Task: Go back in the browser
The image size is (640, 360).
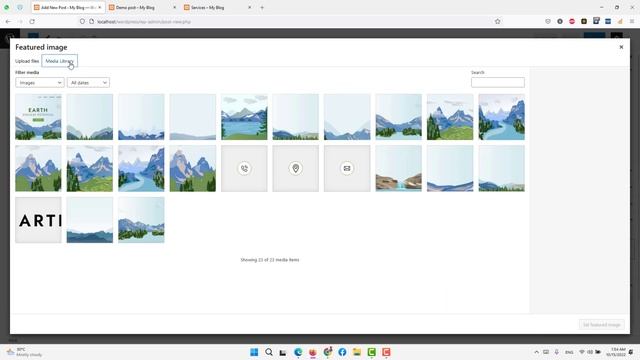Action: pos(9,22)
